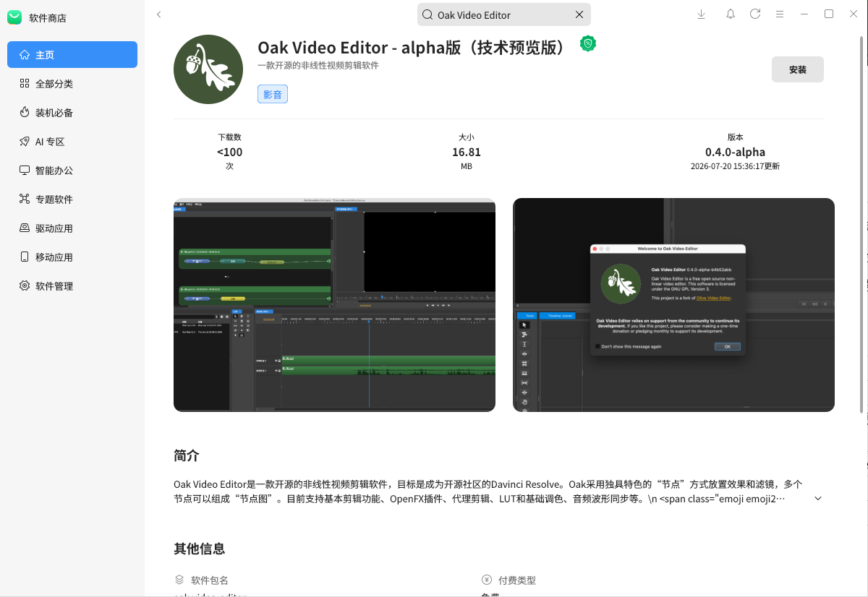Click the grid icon beside 全部分类
Screen dimensions: 868x597
point(25,84)
